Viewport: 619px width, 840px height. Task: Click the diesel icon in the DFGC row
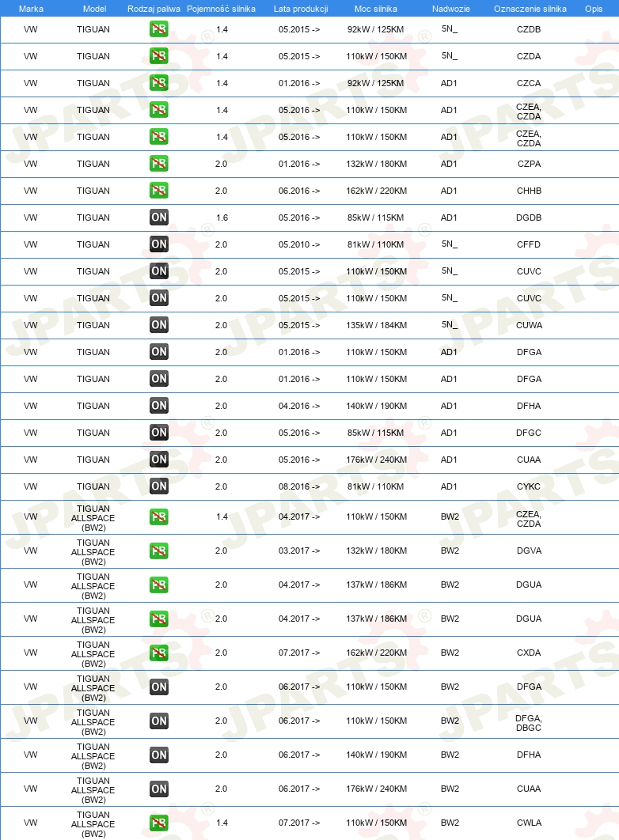pos(158,433)
